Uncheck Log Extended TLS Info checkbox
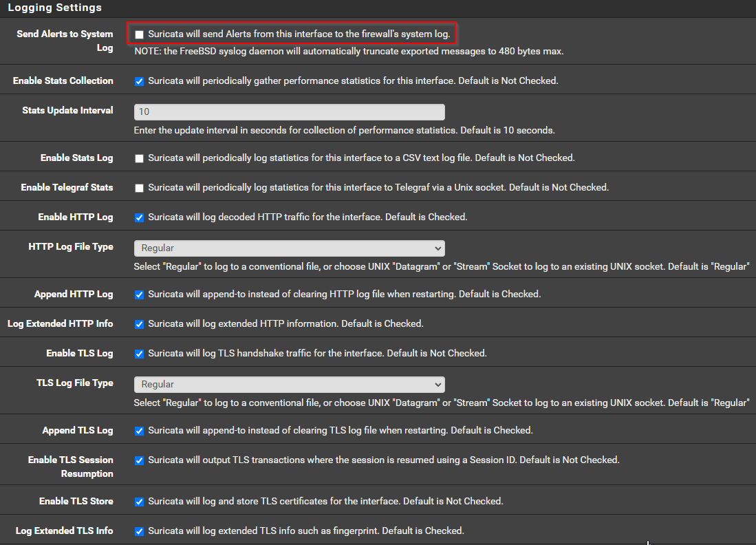Viewport: 756px width, 545px height. point(140,531)
